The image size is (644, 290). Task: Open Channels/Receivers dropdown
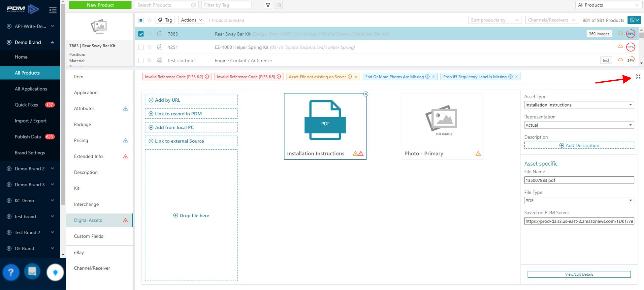[x=552, y=20]
